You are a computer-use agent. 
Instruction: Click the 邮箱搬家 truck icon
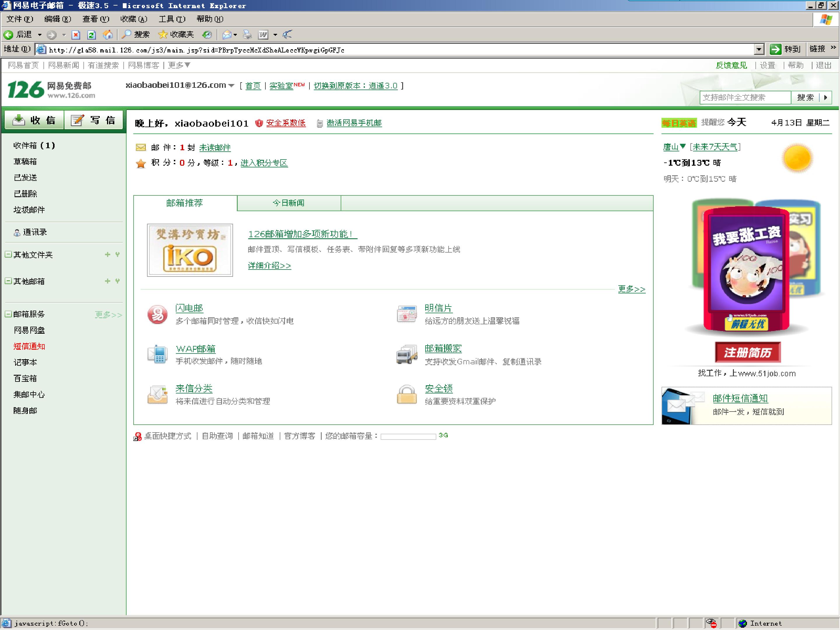(406, 354)
